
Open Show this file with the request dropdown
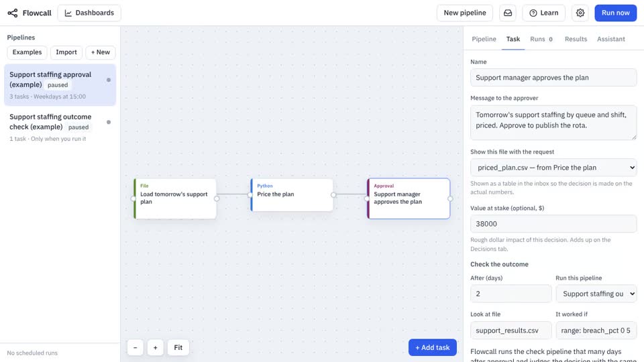553,168
